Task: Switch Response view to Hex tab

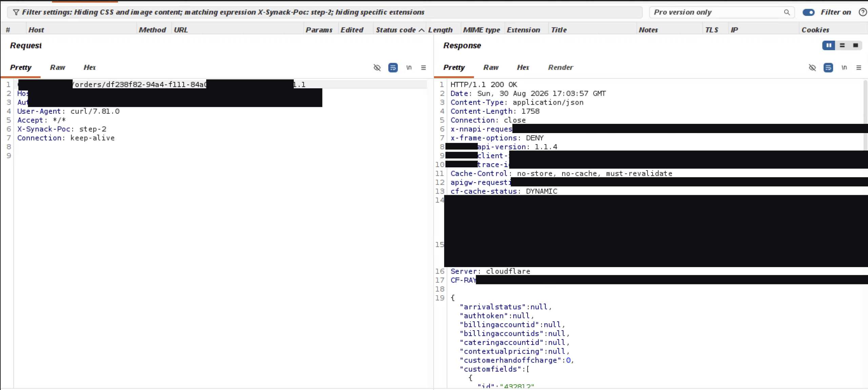Action: [523, 68]
